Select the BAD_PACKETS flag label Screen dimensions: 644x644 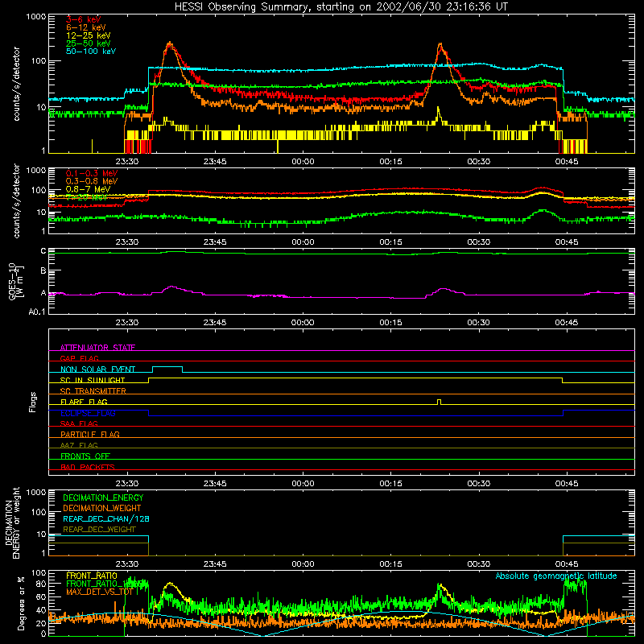point(88,467)
